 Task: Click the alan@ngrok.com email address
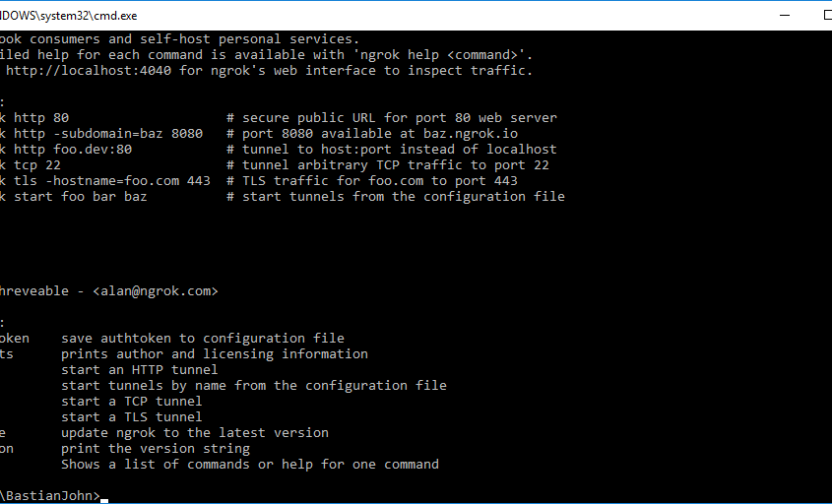point(155,290)
